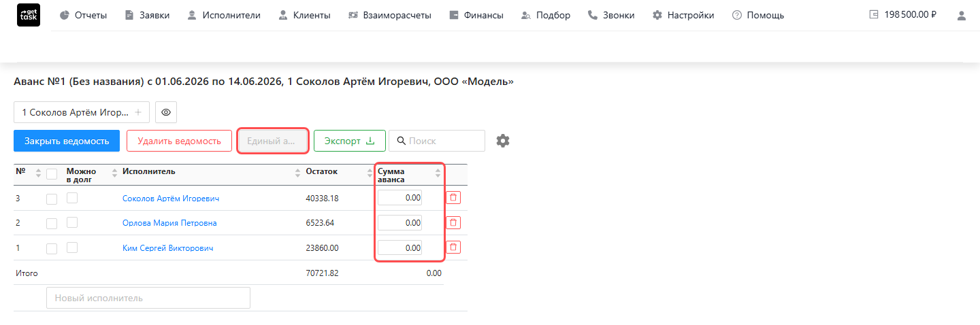
Task: Select row checkbox for Орлова Мария Петровна
Action: [x=52, y=224]
